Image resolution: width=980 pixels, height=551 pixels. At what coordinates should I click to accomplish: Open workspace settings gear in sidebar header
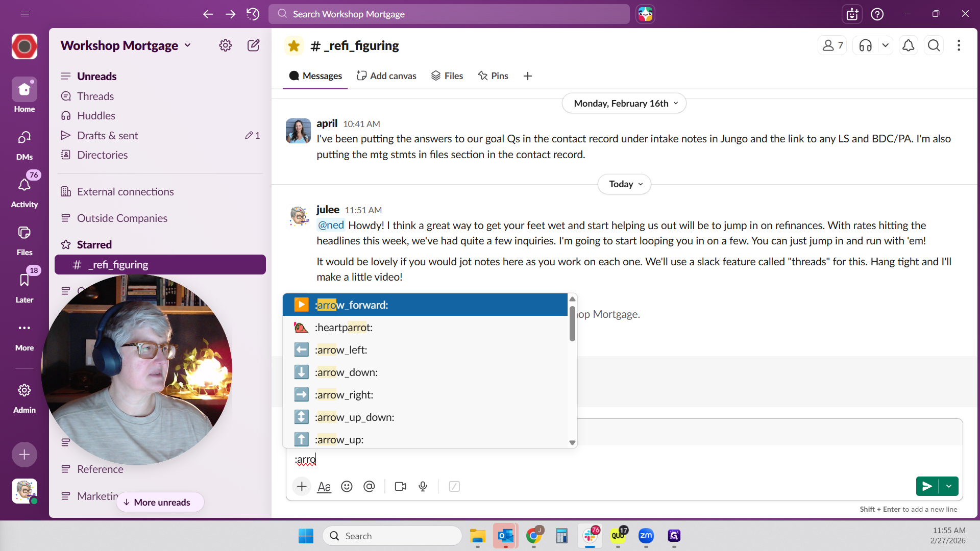(x=225, y=45)
